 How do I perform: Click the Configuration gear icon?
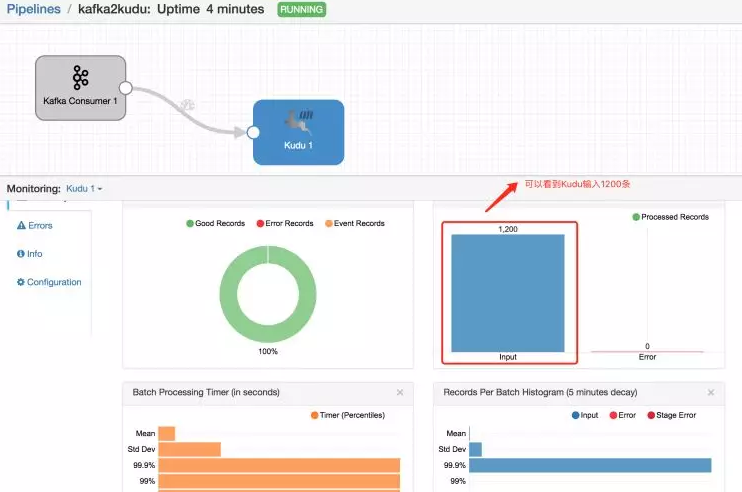[21, 282]
